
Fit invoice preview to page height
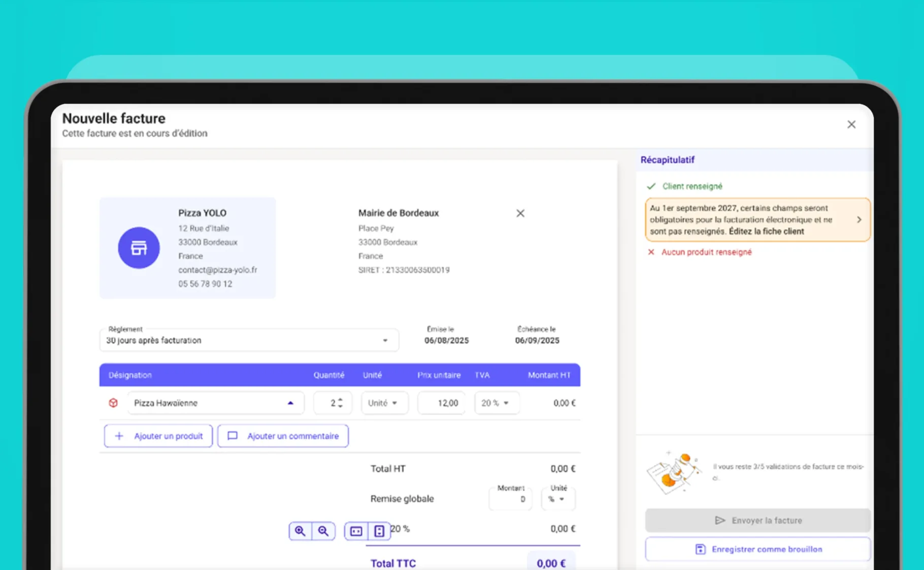(379, 531)
